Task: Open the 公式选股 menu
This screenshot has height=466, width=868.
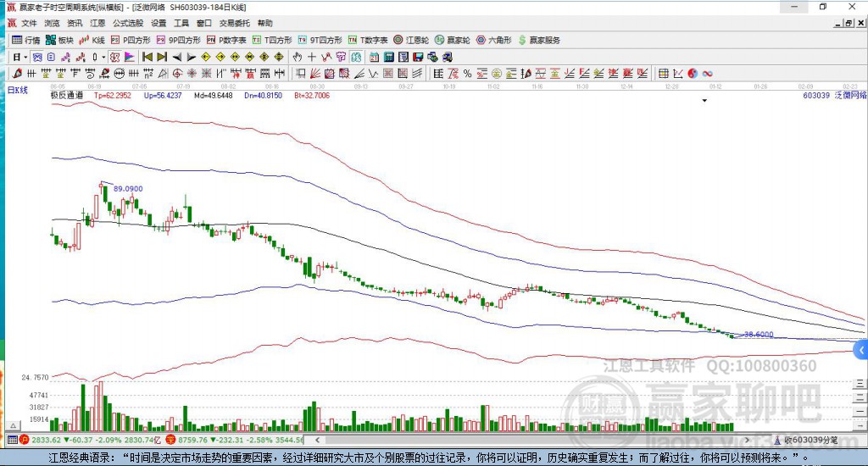Action: coord(127,23)
